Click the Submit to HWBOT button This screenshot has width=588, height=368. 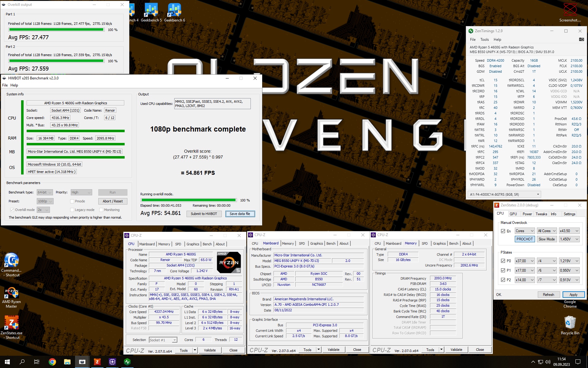204,214
